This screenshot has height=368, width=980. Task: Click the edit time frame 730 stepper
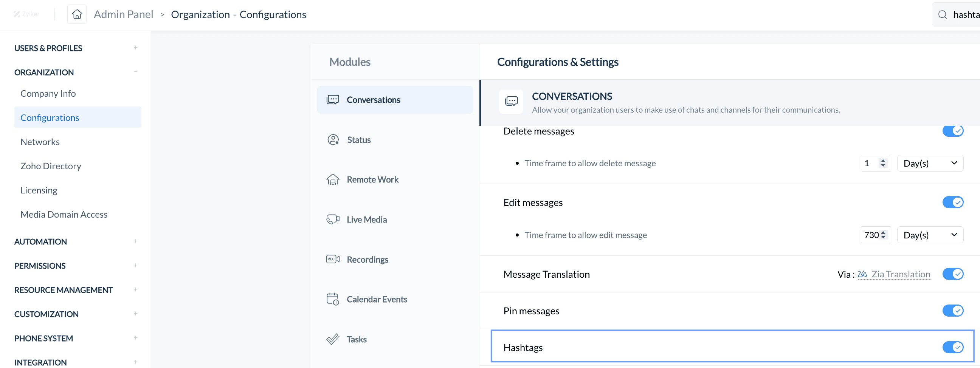coord(875,235)
